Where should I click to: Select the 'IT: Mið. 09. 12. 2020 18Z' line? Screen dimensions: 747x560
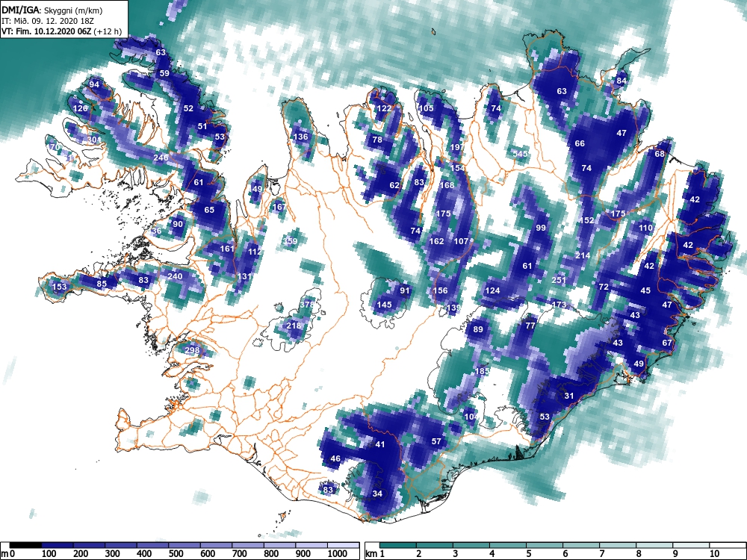click(x=47, y=21)
